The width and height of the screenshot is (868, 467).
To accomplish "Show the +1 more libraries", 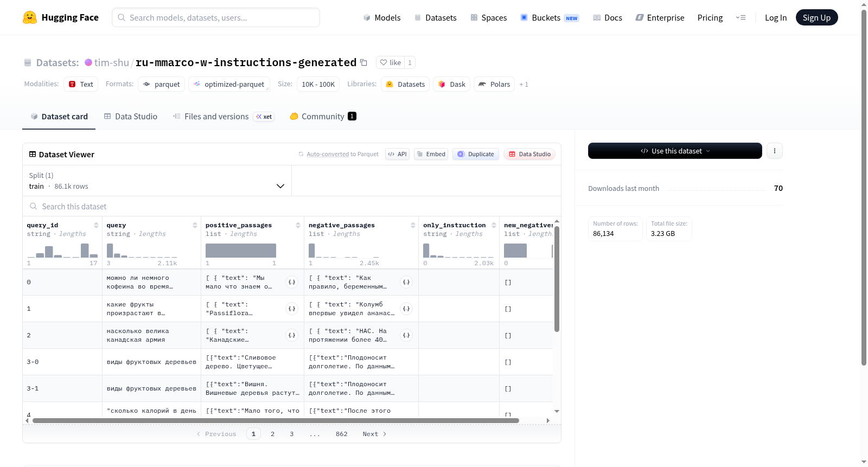I will click(x=524, y=84).
